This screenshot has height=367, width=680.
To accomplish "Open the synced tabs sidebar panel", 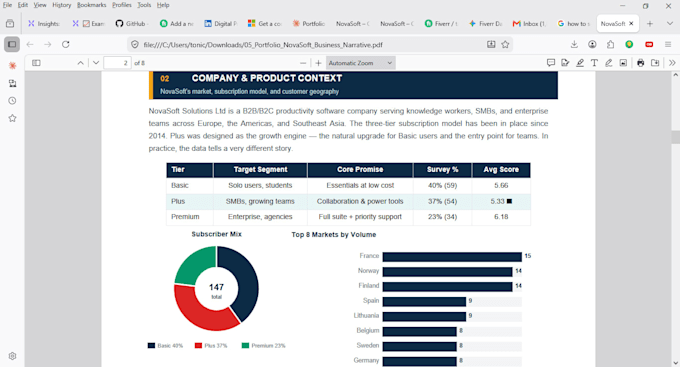I will (x=12, y=83).
